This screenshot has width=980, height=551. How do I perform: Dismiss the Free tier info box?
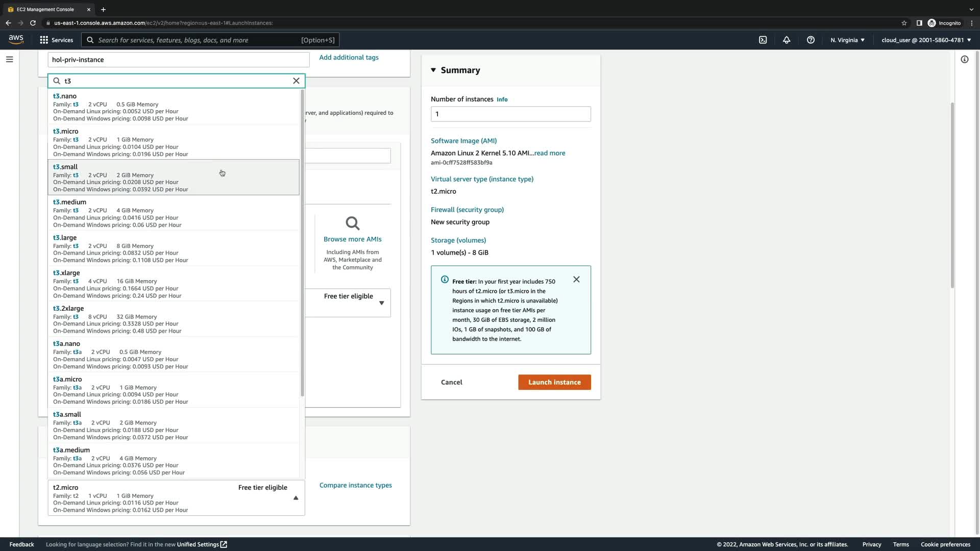click(576, 280)
